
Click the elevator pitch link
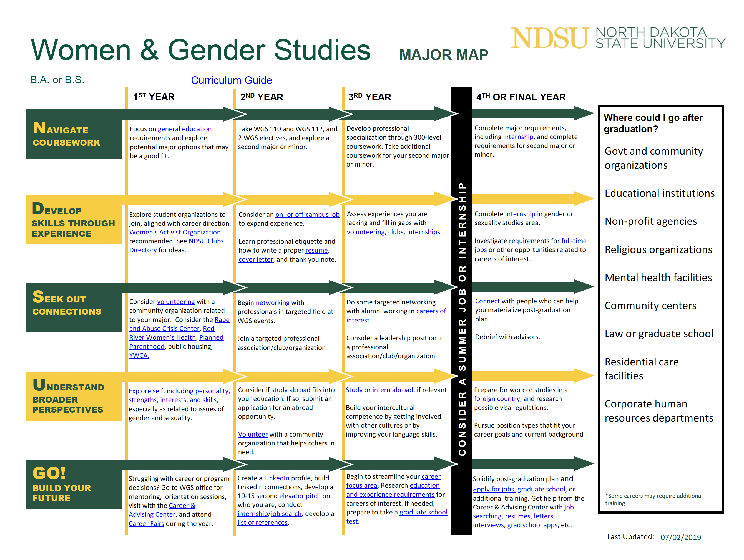pos(300,496)
